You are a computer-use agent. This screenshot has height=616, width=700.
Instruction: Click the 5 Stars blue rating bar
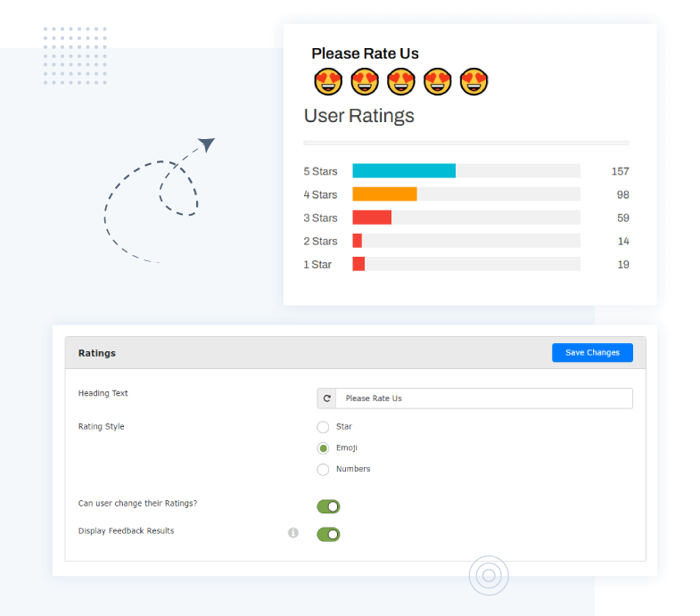pos(404,171)
